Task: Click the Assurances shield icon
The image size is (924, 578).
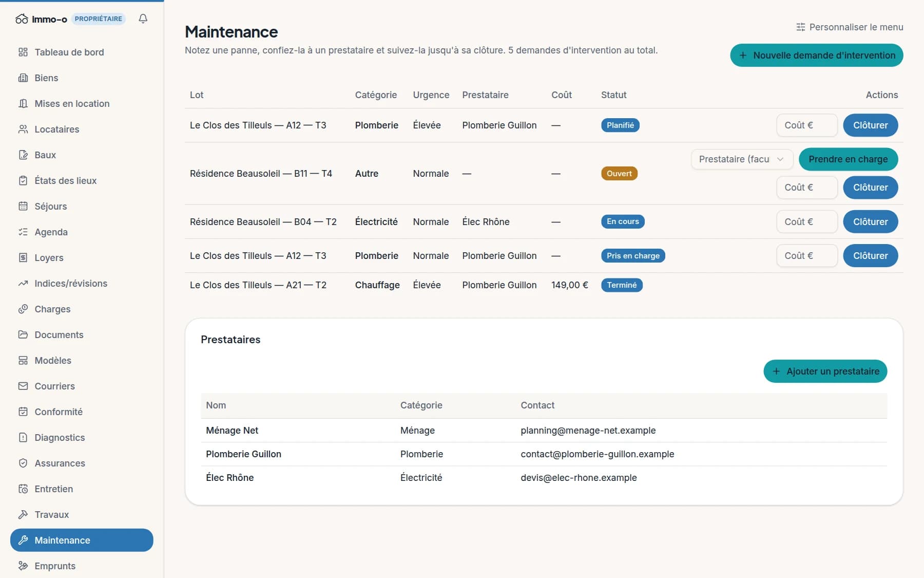Action: pyautogui.click(x=23, y=463)
